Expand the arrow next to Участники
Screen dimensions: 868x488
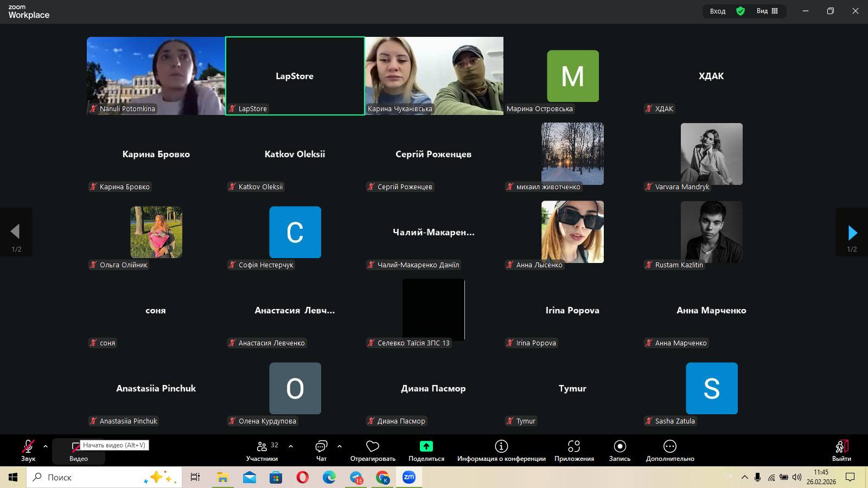291,446
